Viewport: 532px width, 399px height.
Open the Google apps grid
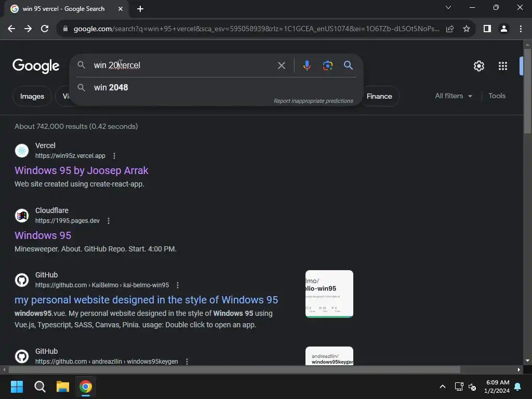coord(503,66)
